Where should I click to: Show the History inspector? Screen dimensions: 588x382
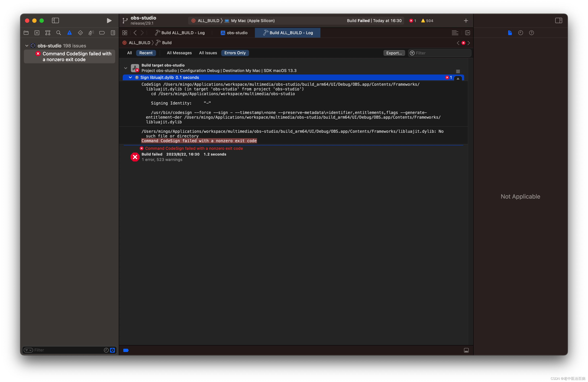pos(520,33)
